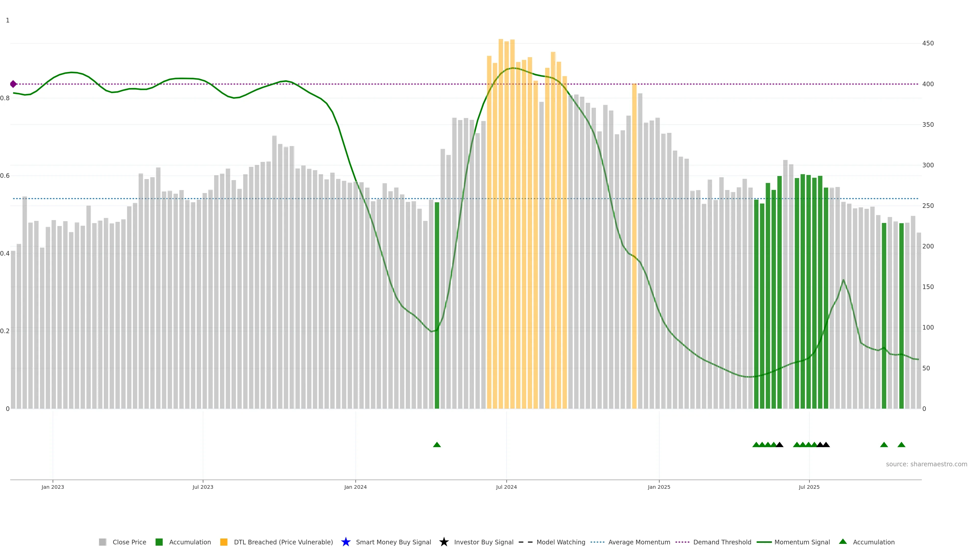
Task: Click the purple diamond Demand Threshold marker
Action: click(x=13, y=84)
